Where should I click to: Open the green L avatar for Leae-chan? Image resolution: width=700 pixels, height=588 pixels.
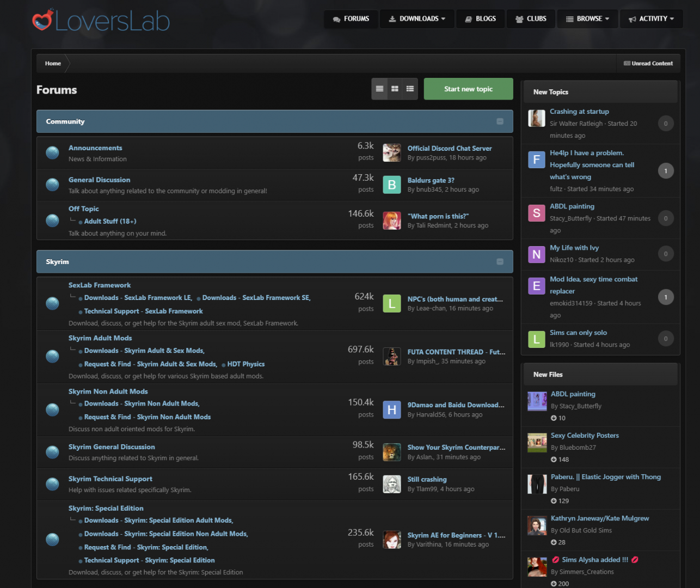coord(391,303)
